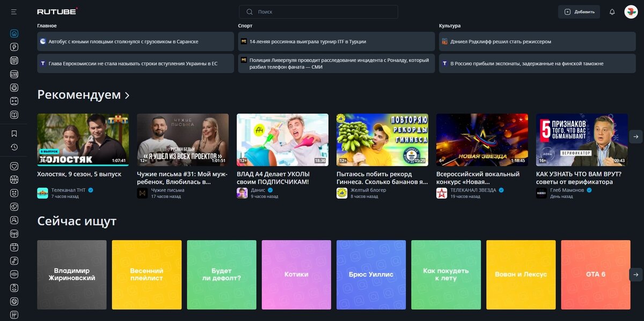Screen dimensions: 644x321
Task: Play the ВЛАД А4 injections video thumbnail
Action: [x=282, y=139]
